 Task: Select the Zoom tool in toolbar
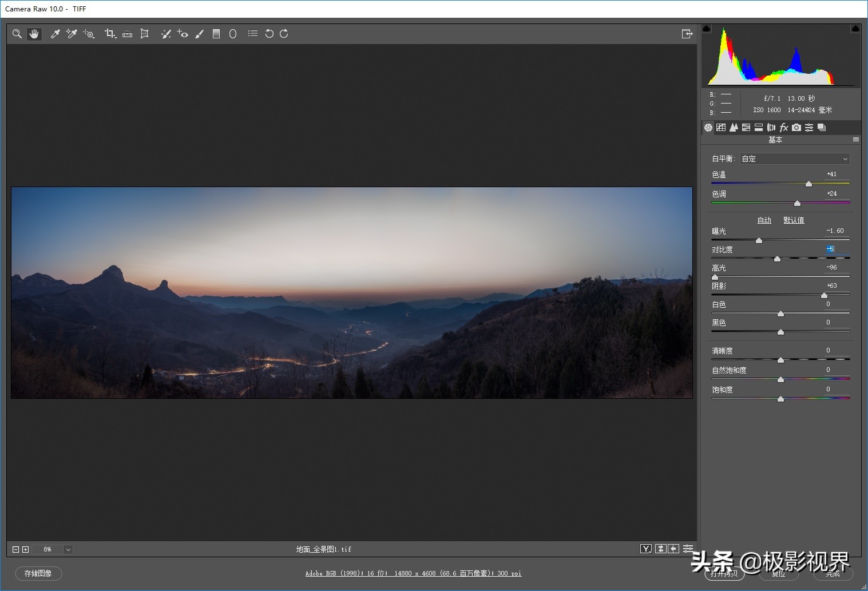17,34
